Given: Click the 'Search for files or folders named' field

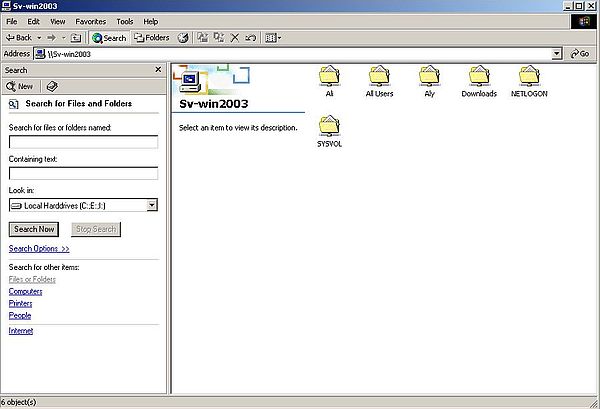Looking at the screenshot, I should click(x=83, y=142).
